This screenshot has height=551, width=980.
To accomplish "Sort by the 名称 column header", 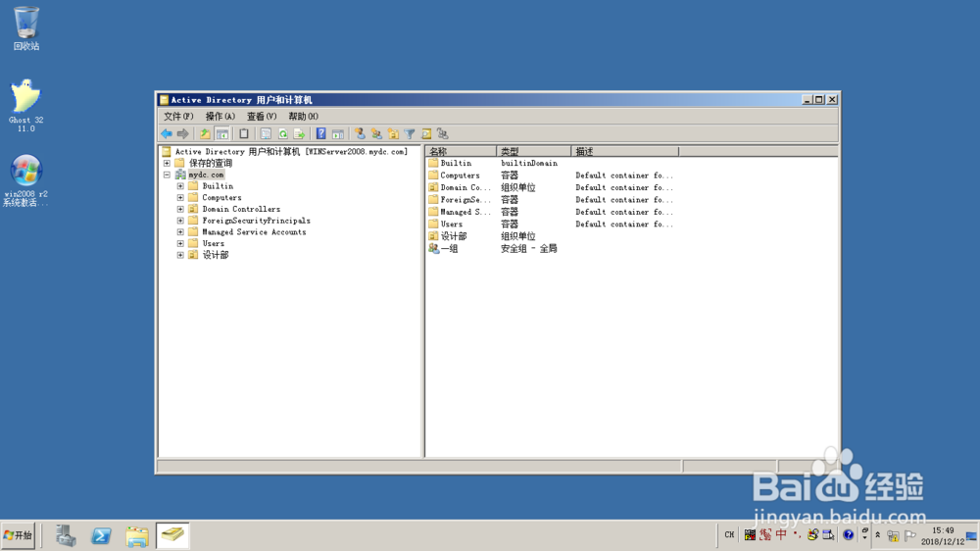I will 462,151.
